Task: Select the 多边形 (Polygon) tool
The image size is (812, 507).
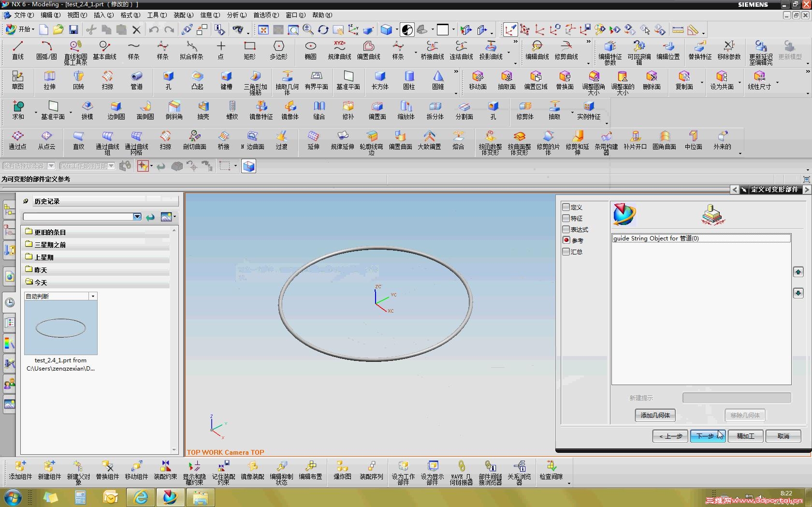Action: pos(279,50)
